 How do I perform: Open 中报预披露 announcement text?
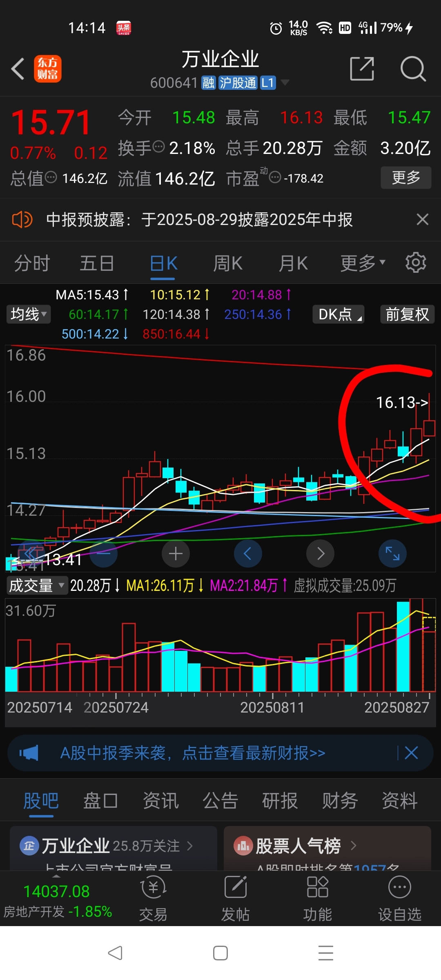[199, 220]
